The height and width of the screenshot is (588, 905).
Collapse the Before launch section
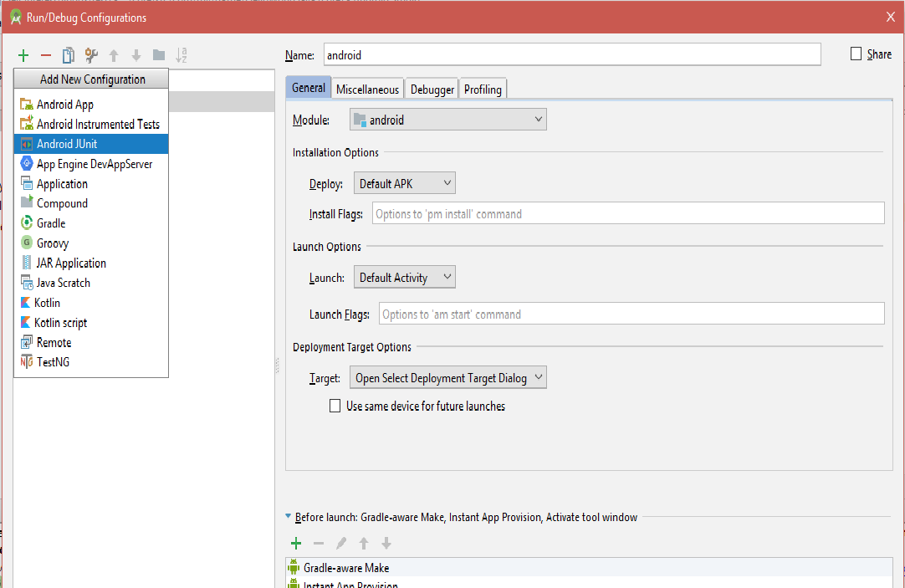point(288,517)
